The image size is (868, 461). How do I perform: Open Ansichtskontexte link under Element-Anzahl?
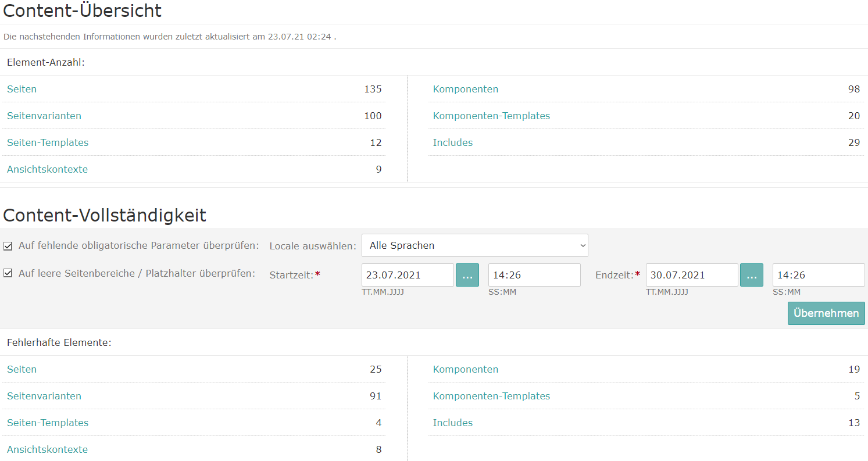pos(47,169)
